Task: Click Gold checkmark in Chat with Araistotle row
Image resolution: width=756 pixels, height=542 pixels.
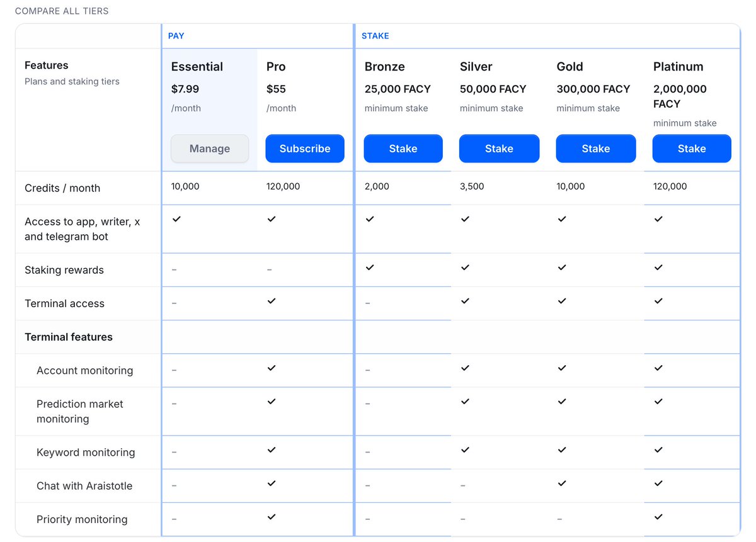Action: tap(562, 483)
